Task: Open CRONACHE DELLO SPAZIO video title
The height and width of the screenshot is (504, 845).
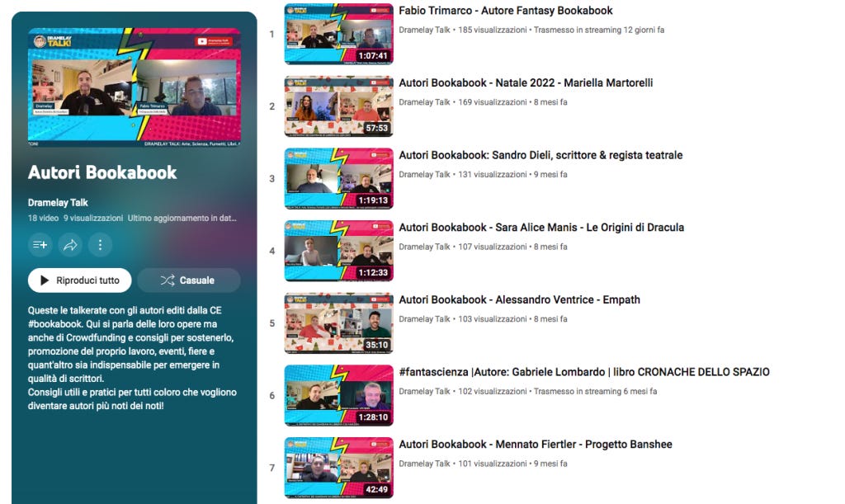Action: pyautogui.click(x=584, y=372)
